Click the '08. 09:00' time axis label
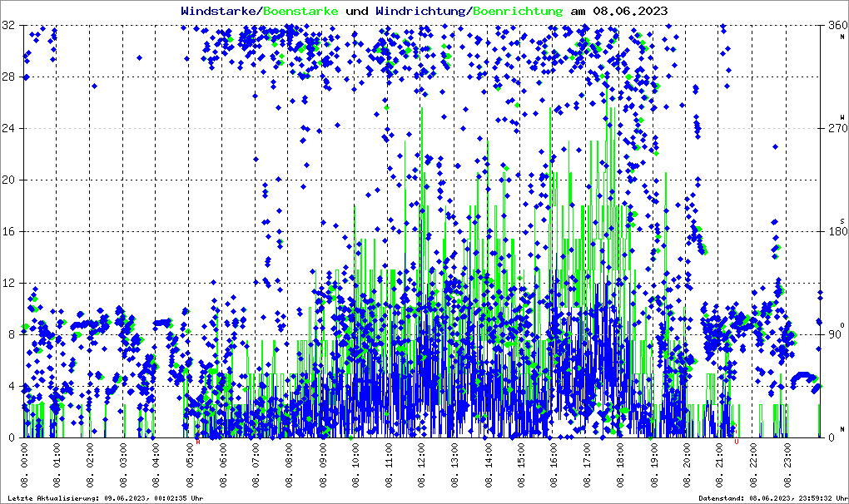Viewport: 849px width, 504px height. (322, 466)
